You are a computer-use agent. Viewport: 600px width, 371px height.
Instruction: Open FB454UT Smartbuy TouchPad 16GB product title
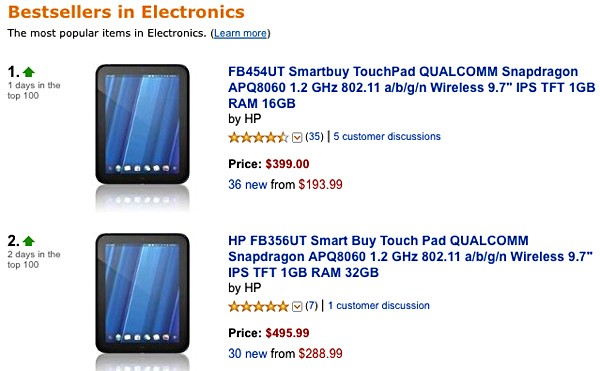coord(411,87)
